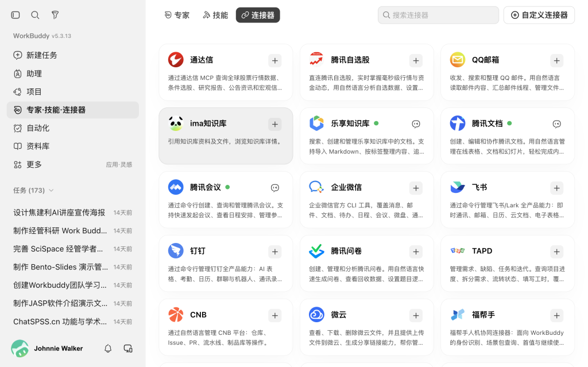This screenshot has height=367, width=588.
Task: Click the filter funnel icon
Action: point(55,15)
